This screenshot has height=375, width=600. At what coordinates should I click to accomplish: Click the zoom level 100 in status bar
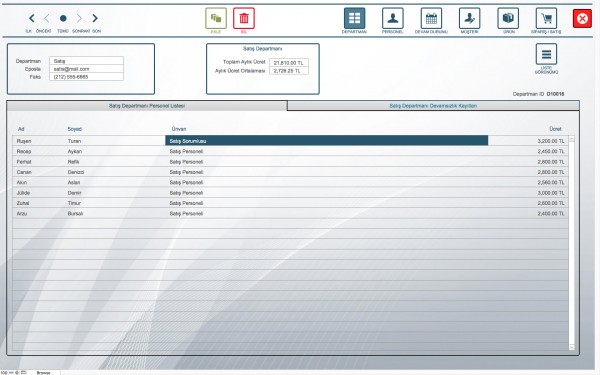[x=4, y=372]
